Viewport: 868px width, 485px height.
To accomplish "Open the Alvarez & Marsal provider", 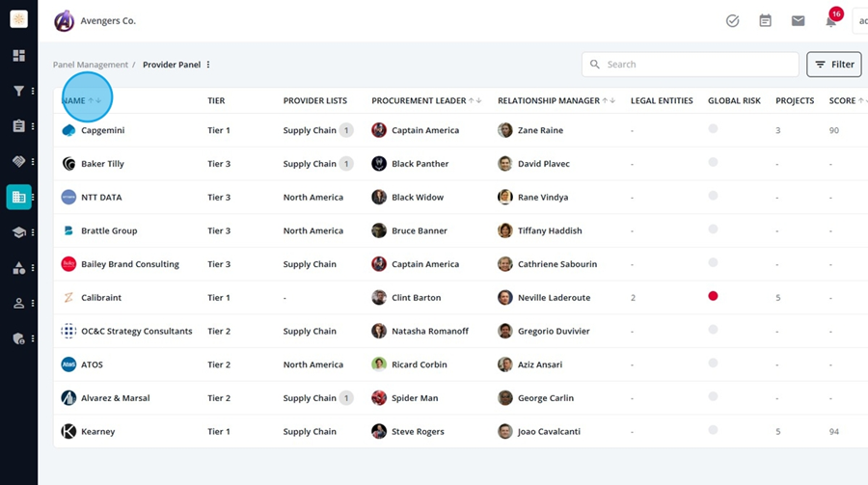I will [x=115, y=398].
